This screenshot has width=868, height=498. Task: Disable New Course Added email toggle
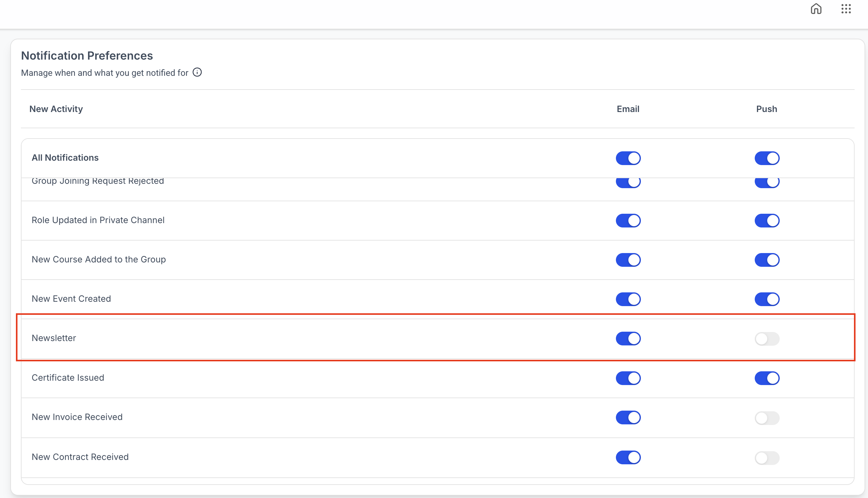click(628, 260)
